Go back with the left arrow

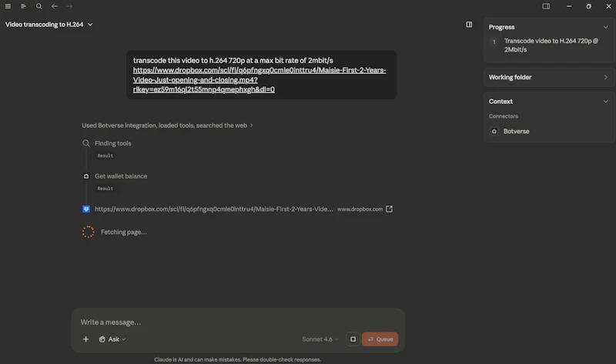55,6
